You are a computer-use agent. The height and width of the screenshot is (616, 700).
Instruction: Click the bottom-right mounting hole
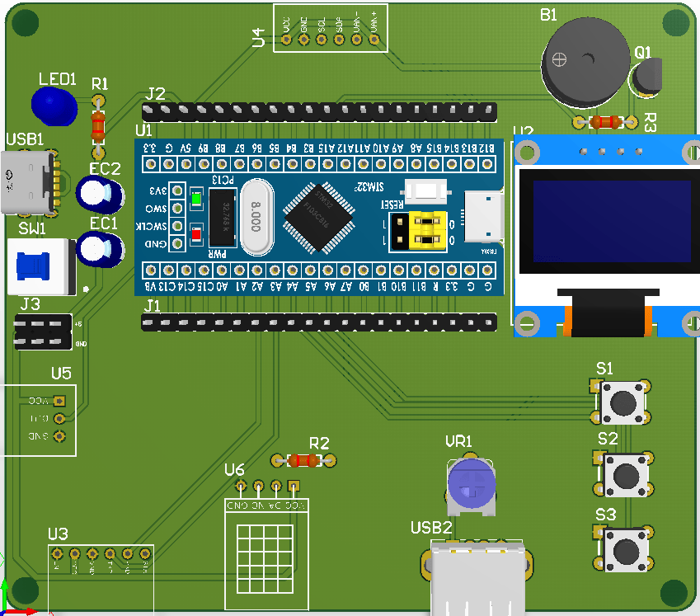pyautogui.click(x=674, y=593)
